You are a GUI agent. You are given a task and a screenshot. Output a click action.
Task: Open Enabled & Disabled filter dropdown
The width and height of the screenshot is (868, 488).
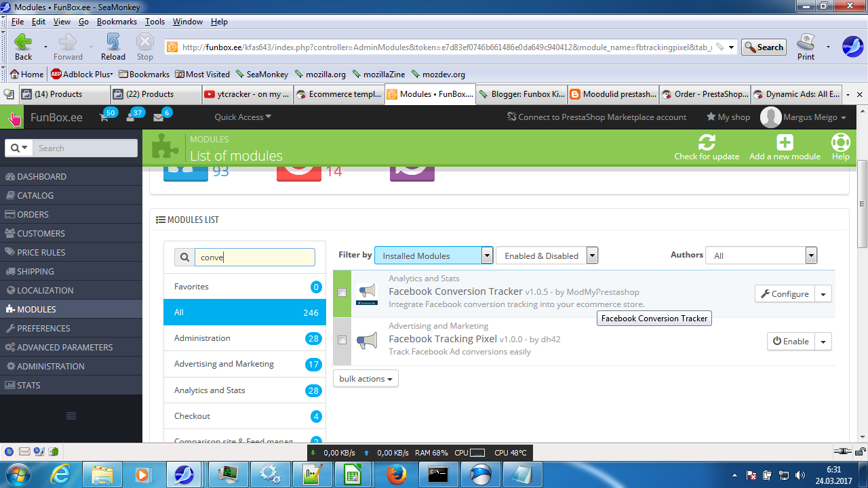pos(547,256)
